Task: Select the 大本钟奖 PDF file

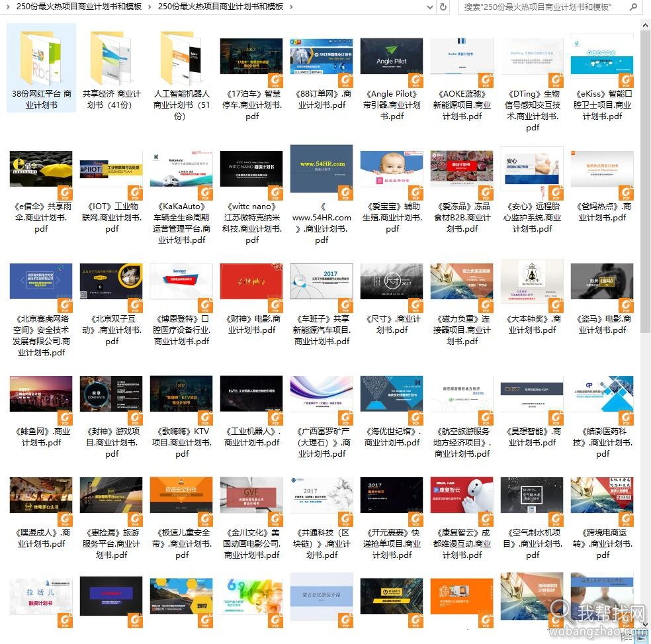Action: [533, 296]
